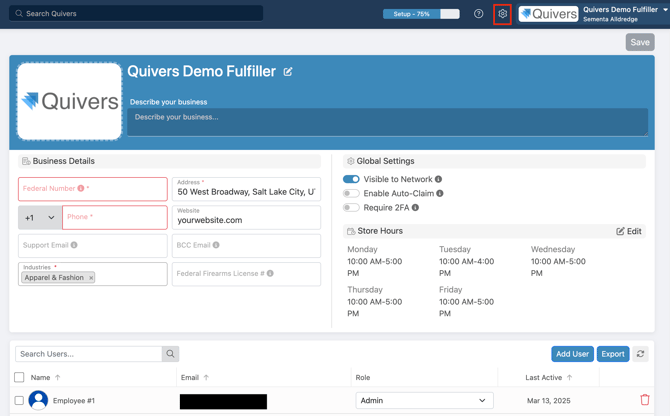Image resolution: width=670 pixels, height=416 pixels.
Task: Click the Phone input field
Action: pos(115,217)
